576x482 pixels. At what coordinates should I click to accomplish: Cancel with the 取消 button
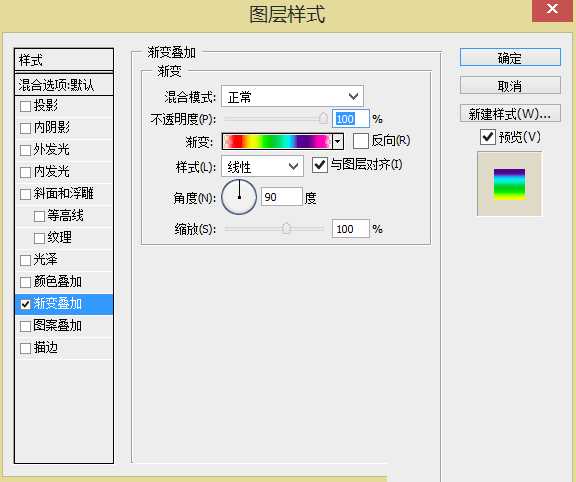[x=510, y=86]
